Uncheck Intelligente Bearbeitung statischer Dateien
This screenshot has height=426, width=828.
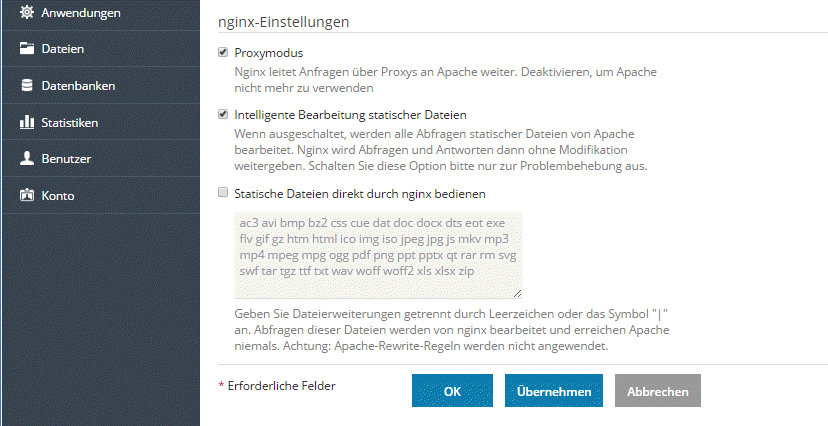[223, 114]
